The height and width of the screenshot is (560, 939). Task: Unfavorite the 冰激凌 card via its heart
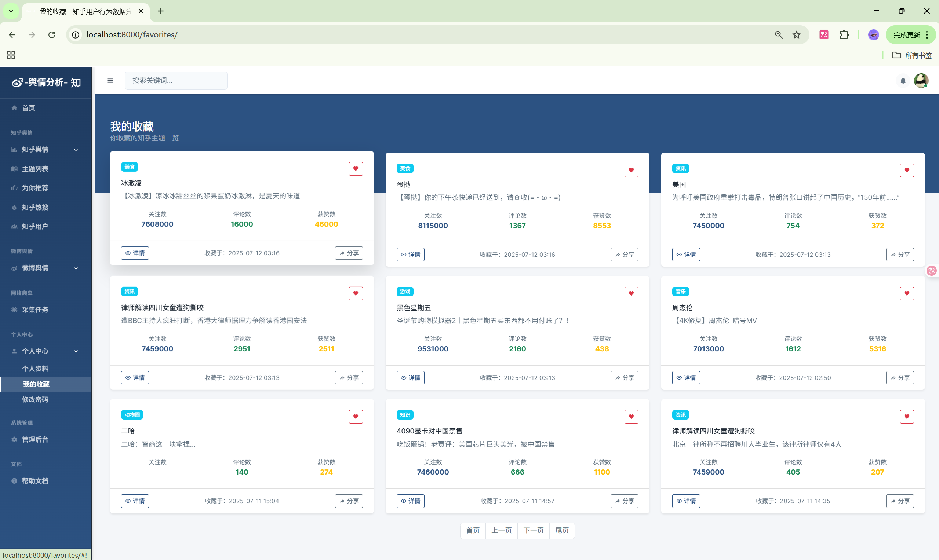pos(355,169)
